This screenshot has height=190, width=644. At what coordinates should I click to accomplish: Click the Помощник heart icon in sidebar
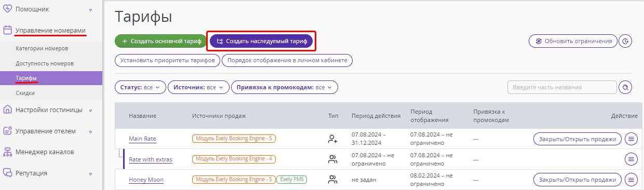click(8, 9)
